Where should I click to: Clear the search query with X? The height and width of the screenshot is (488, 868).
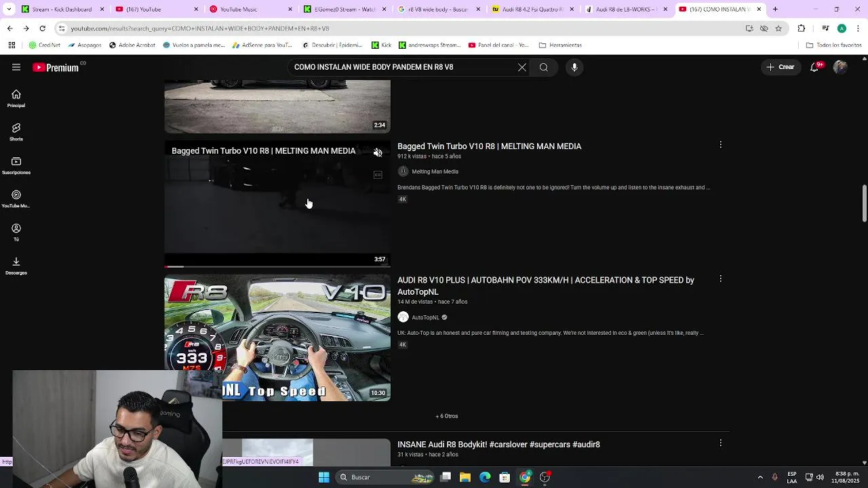(522, 67)
